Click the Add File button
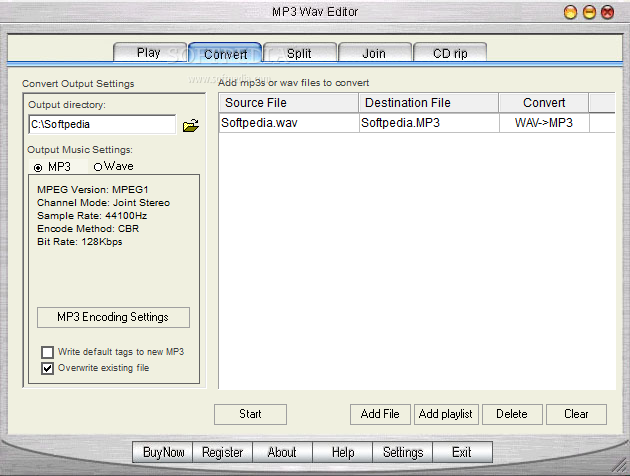Image resolution: width=630 pixels, height=476 pixels. tap(380, 414)
